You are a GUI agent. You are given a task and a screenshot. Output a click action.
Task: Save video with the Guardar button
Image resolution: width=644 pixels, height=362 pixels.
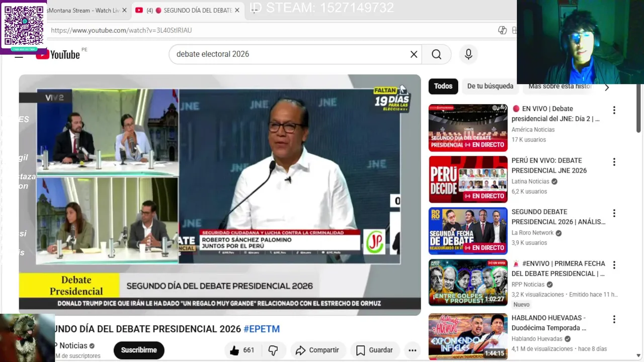(x=374, y=350)
